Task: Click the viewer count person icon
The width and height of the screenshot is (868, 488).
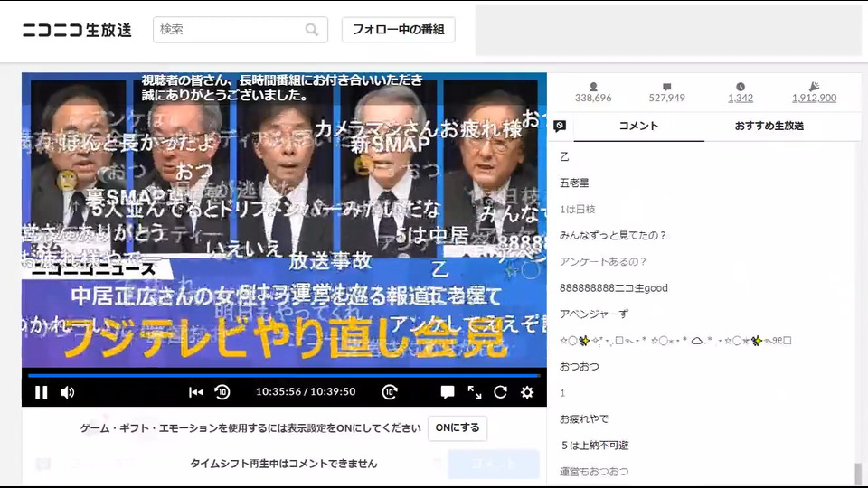Action: point(593,87)
